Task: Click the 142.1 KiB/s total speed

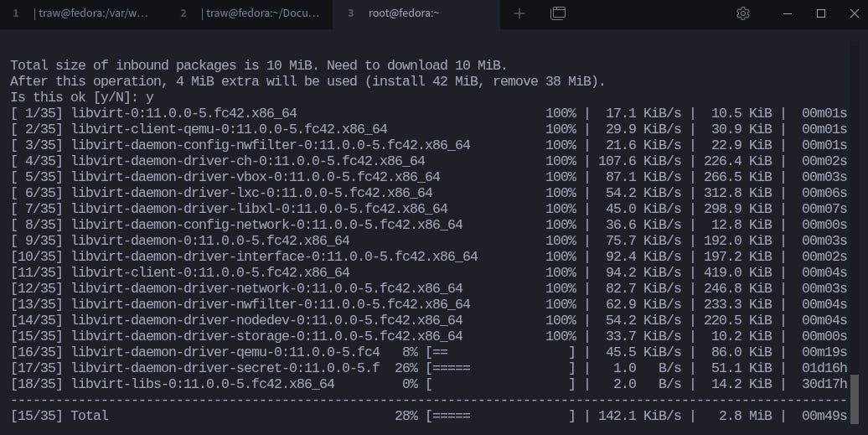Action: tap(639, 416)
